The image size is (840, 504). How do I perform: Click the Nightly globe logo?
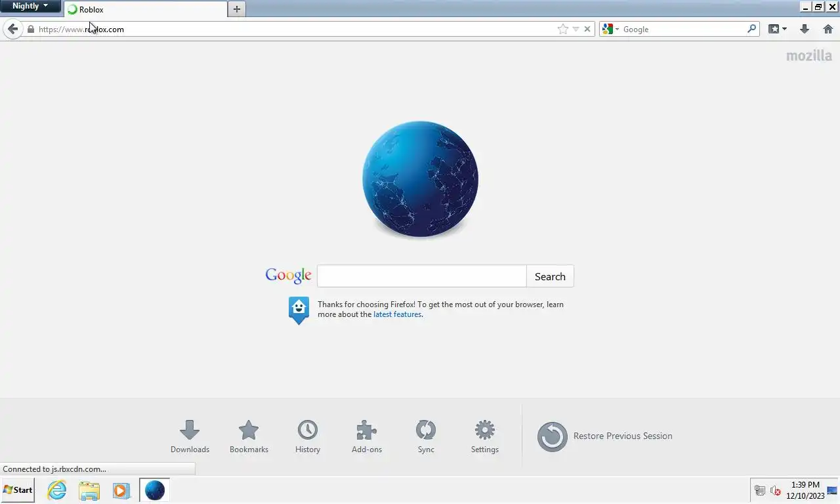pos(420,178)
